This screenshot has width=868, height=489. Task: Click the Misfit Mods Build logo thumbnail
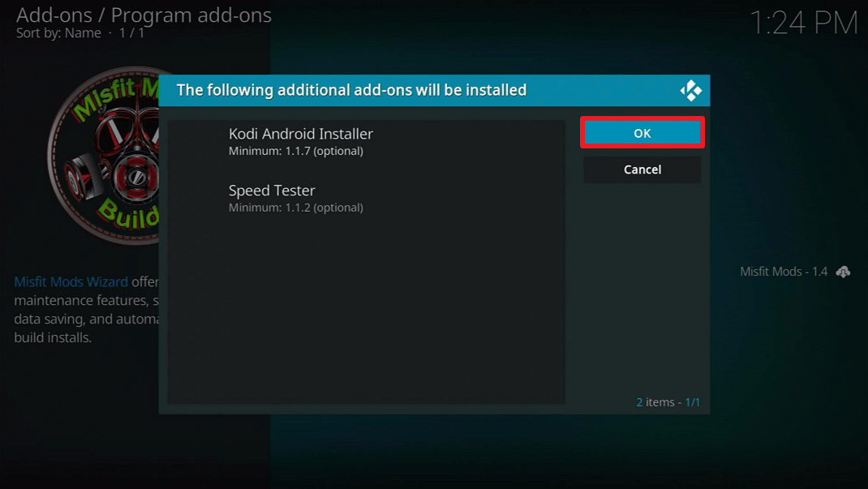point(104,156)
